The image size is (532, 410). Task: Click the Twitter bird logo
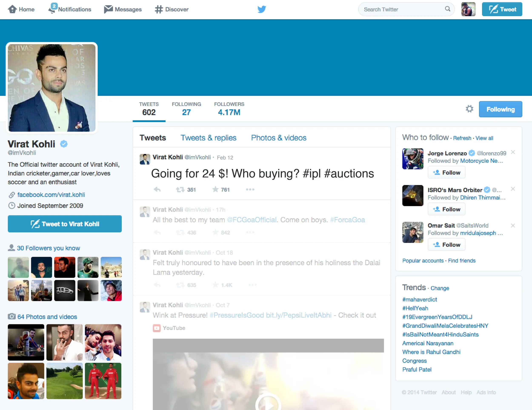point(262,9)
